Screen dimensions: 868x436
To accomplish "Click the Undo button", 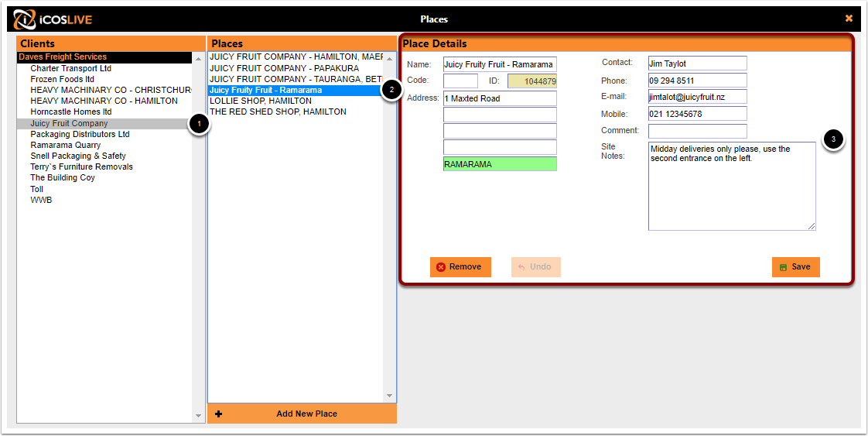I will pyautogui.click(x=536, y=267).
